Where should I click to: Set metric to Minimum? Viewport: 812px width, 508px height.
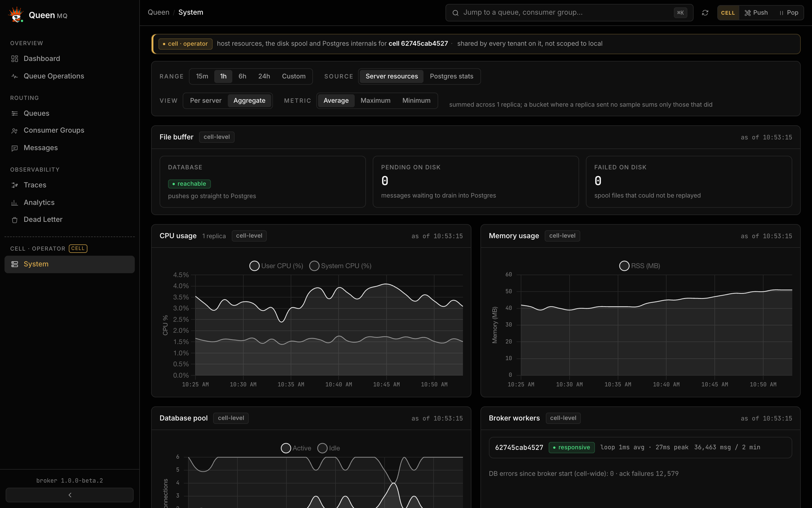[416, 100]
